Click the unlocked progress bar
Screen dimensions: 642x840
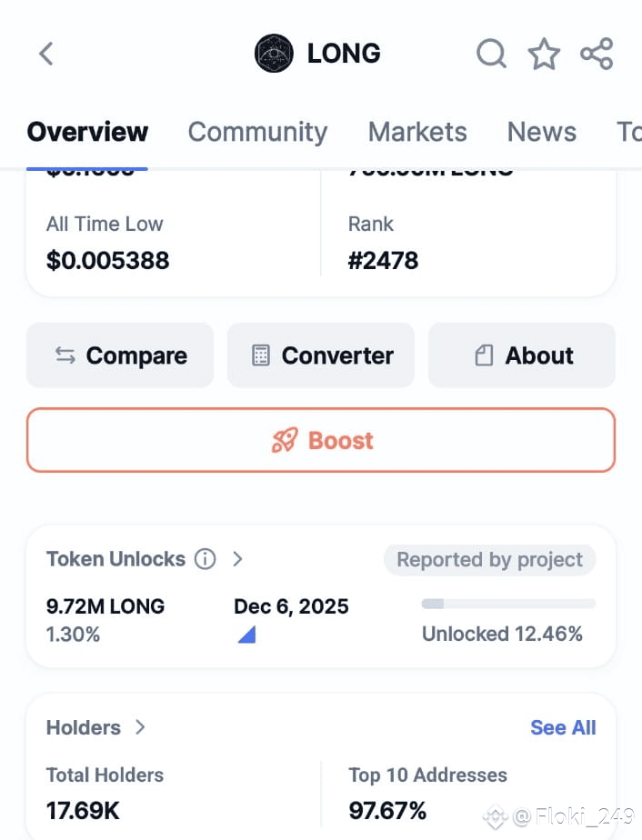coord(508,604)
